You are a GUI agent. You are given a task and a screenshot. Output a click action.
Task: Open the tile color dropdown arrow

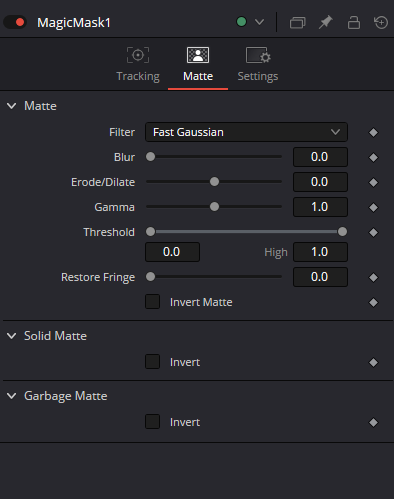click(259, 22)
